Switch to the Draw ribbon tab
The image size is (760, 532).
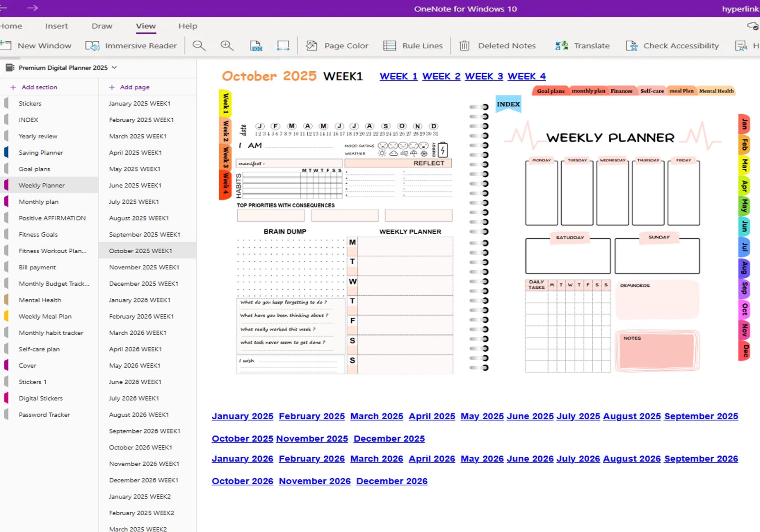pyautogui.click(x=102, y=26)
